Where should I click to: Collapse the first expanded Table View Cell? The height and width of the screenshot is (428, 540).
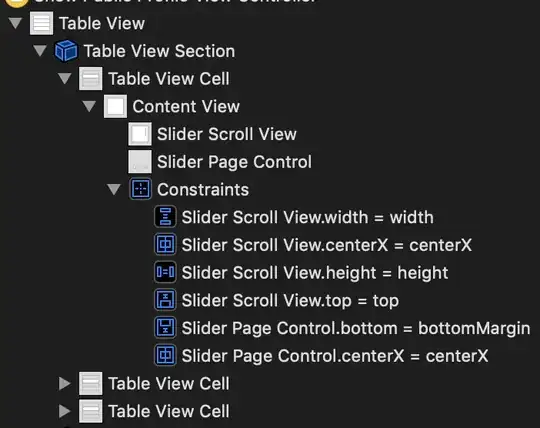[64, 79]
